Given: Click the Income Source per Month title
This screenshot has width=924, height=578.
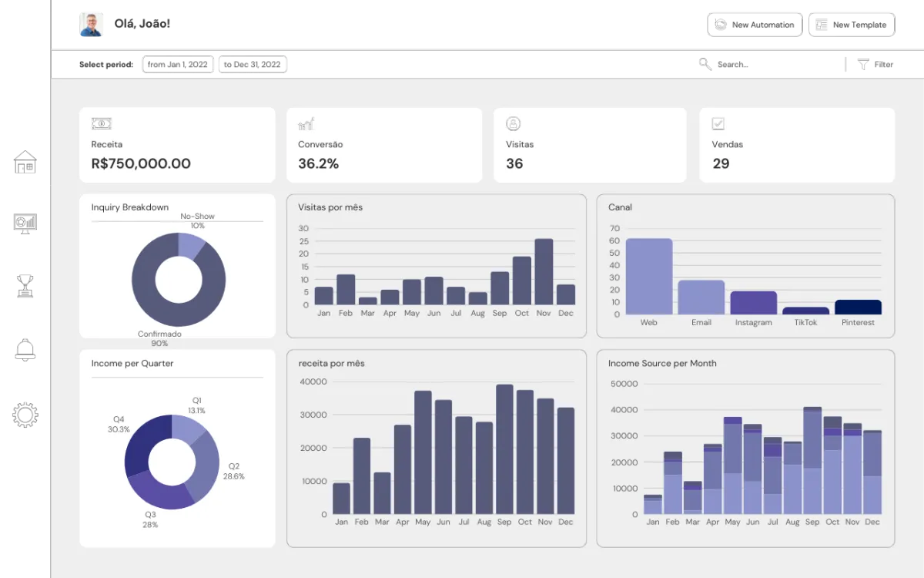Looking at the screenshot, I should click(662, 363).
